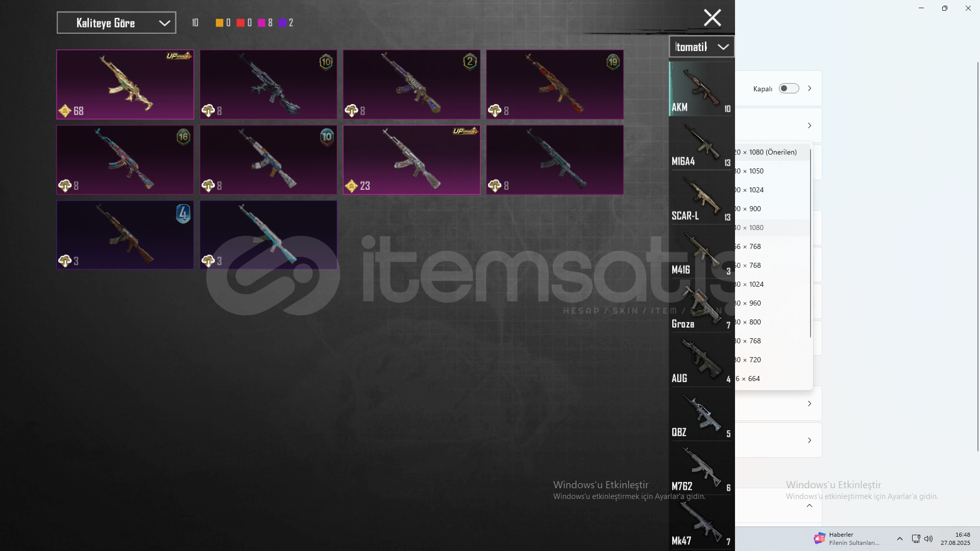The image size is (980, 551).
Task: Open the network icon in system tray
Action: pyautogui.click(x=916, y=539)
